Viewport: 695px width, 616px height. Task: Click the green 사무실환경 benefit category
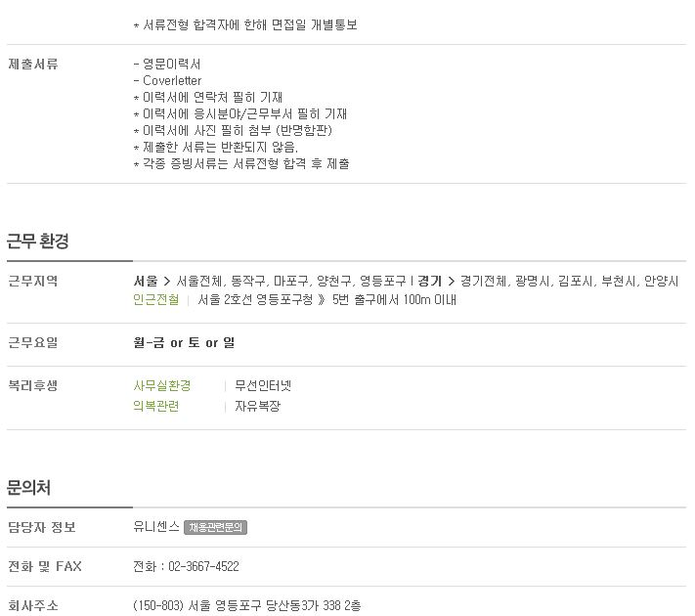tap(162, 385)
